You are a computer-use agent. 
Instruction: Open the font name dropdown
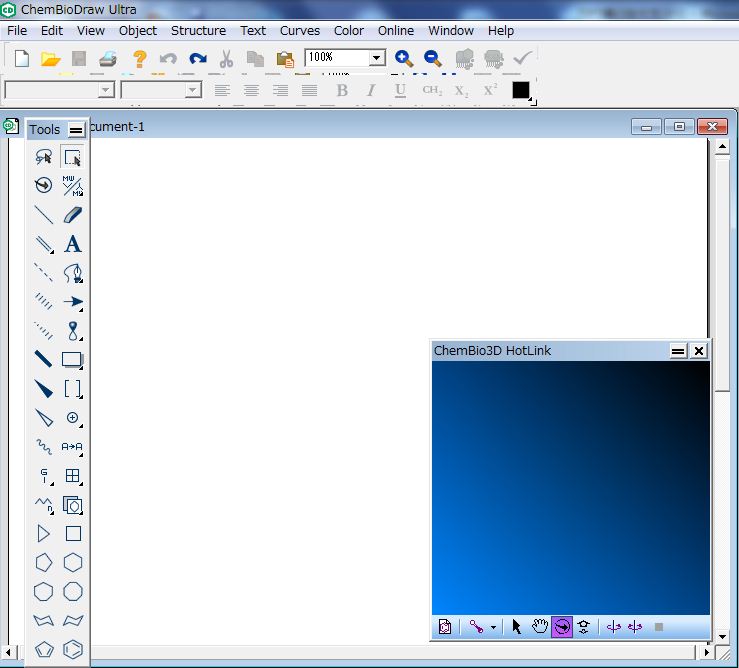coord(106,90)
